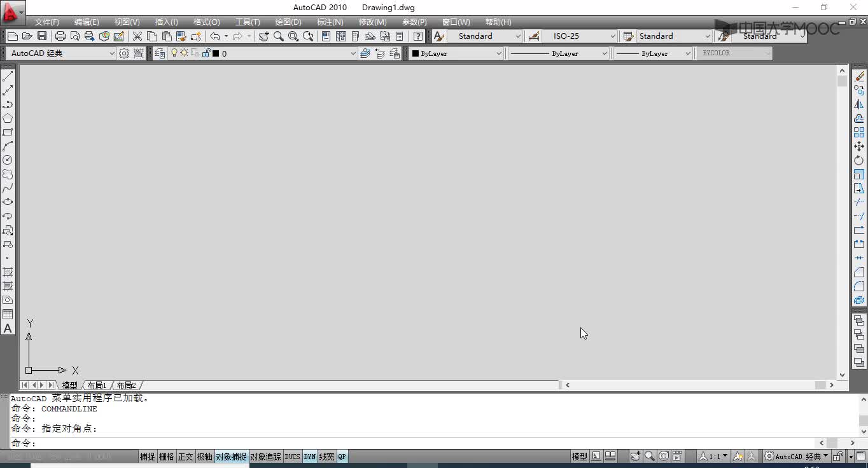Viewport: 868px width, 468px height.
Task: Click the Erase tool in the modify toolbar
Action: pyautogui.click(x=859, y=76)
